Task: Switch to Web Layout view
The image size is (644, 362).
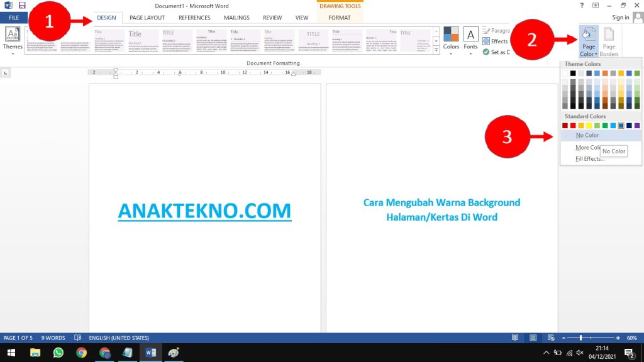Action: pyautogui.click(x=551, y=337)
